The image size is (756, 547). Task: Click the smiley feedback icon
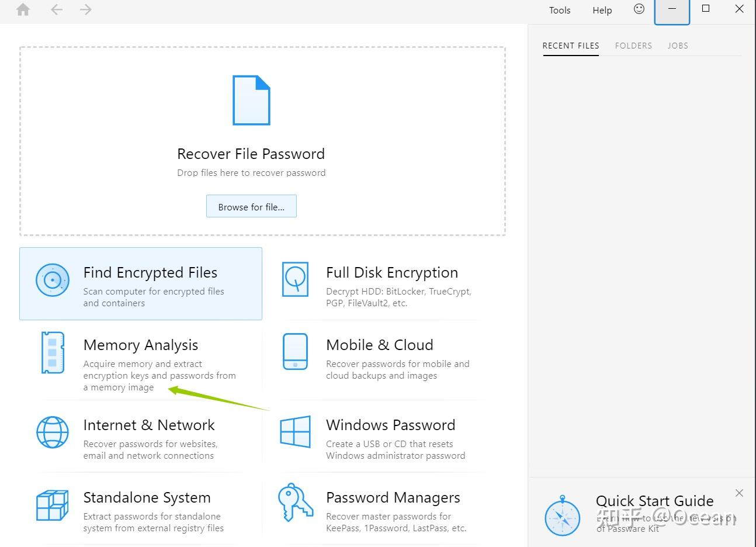pos(639,9)
